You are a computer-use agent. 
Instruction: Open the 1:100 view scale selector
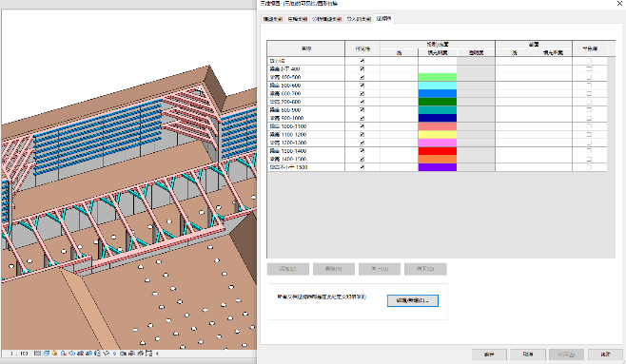pos(19,354)
